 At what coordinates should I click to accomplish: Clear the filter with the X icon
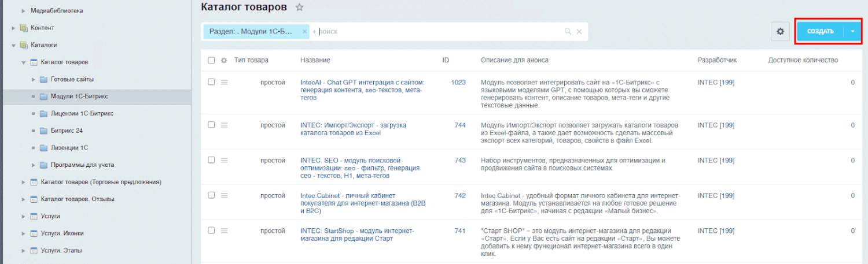coord(579,32)
